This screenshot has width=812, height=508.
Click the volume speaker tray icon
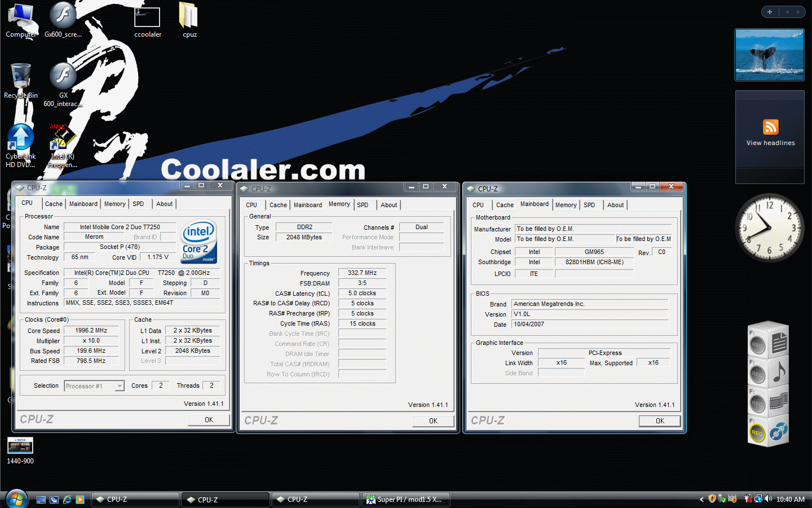[x=767, y=499]
